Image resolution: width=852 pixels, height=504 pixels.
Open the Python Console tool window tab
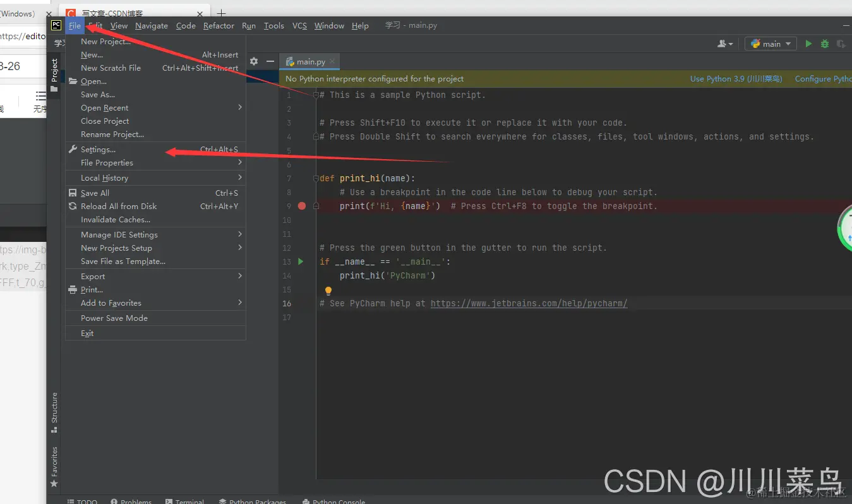click(334, 501)
